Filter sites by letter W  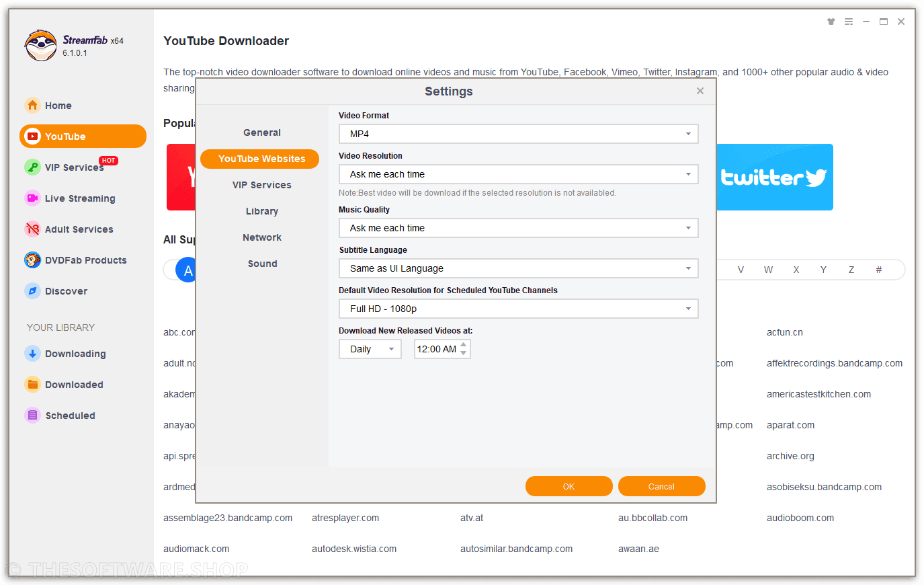tap(768, 270)
